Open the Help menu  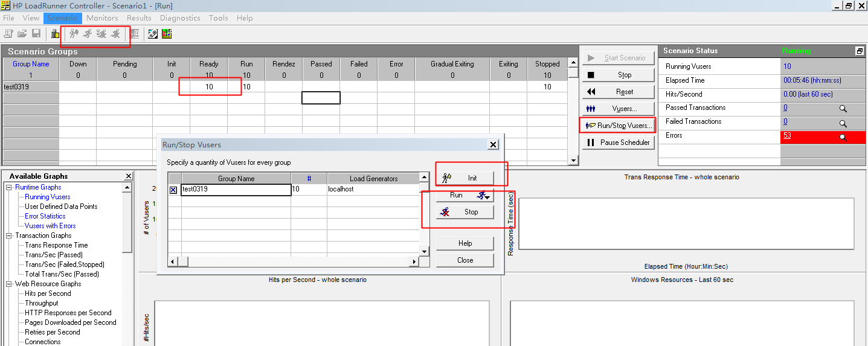pos(245,18)
